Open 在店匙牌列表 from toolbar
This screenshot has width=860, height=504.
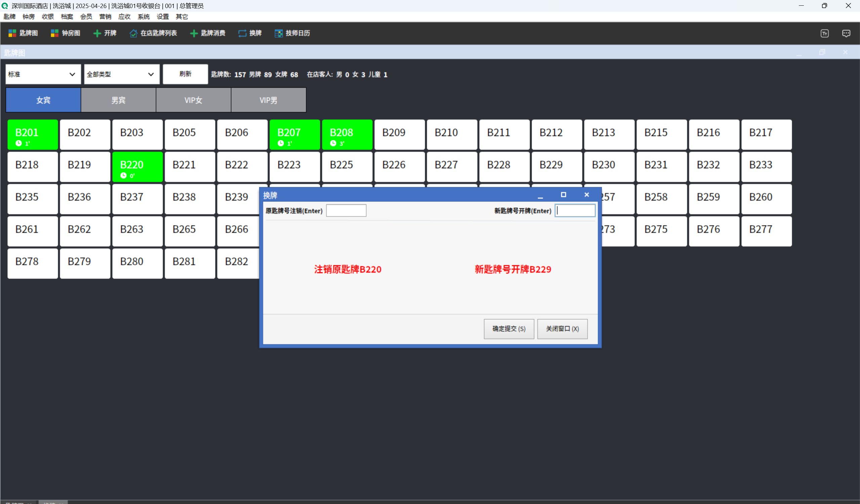pyautogui.click(x=153, y=33)
